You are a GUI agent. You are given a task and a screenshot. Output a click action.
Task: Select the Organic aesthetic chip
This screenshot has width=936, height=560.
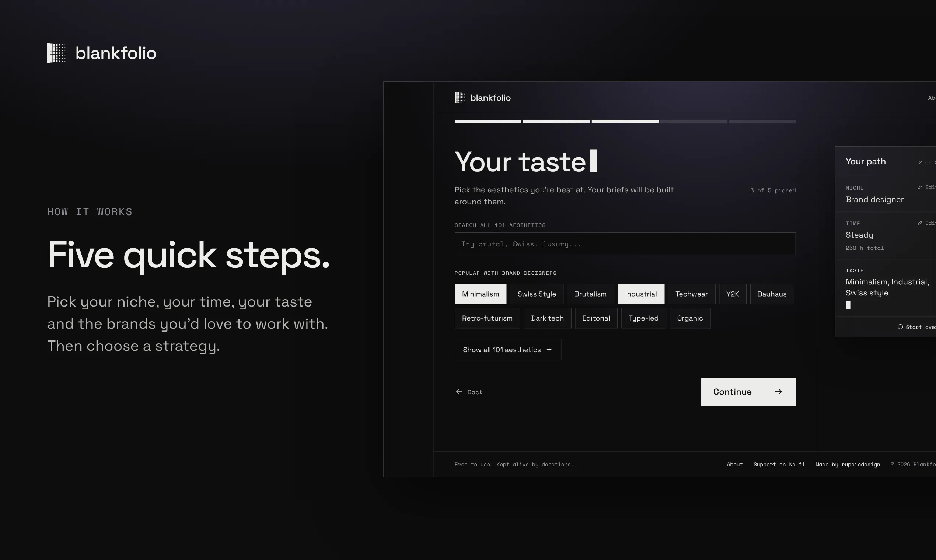pos(690,318)
